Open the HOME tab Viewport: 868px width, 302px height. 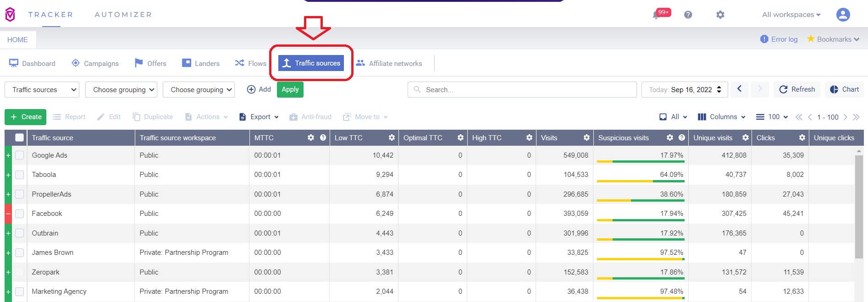point(18,40)
